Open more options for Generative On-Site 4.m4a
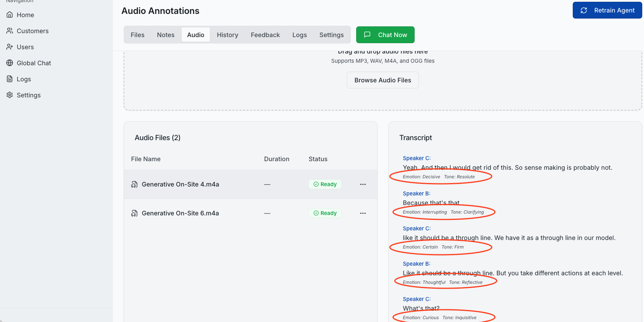Viewport: 644px width, 322px height. tap(363, 184)
